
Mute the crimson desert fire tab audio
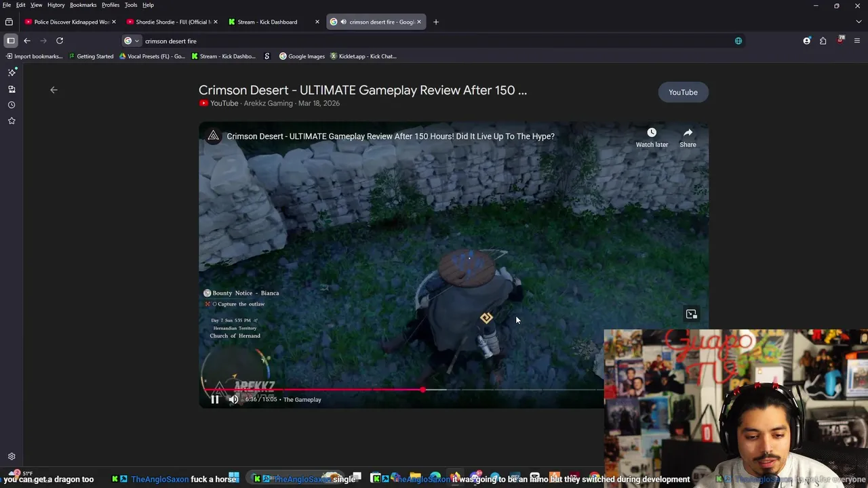pos(343,22)
